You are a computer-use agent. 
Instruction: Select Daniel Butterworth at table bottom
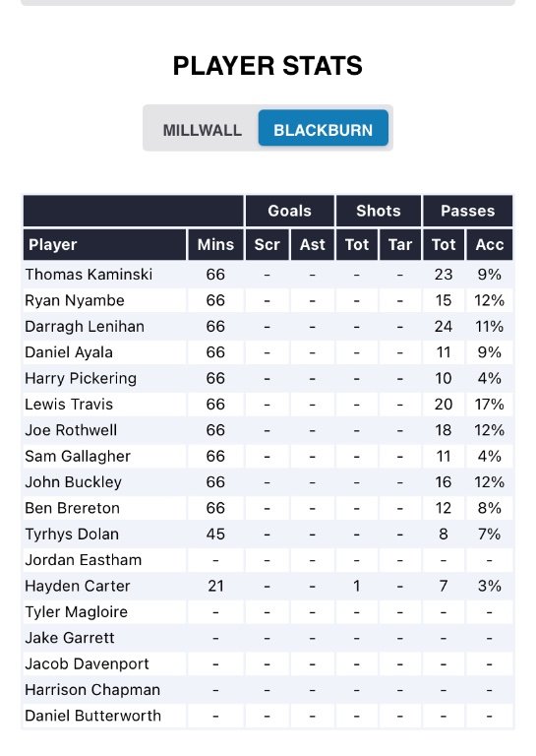[93, 716]
